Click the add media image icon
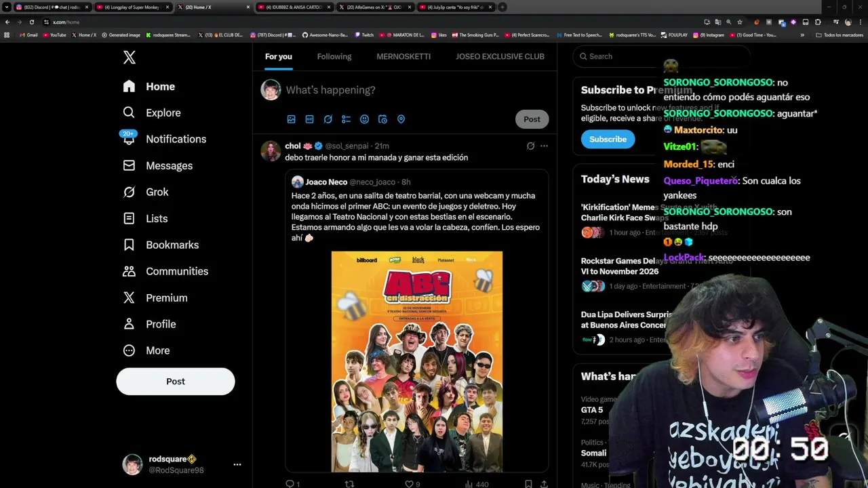The height and width of the screenshot is (488, 868). click(292, 119)
